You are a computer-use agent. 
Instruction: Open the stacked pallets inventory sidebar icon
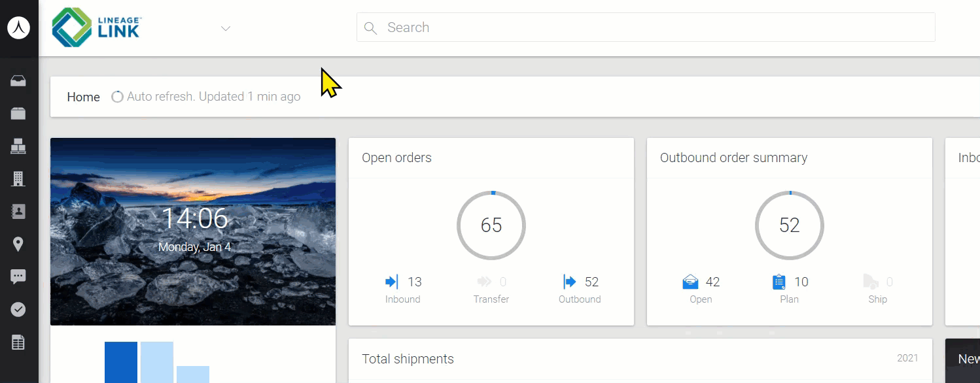pos(18,146)
